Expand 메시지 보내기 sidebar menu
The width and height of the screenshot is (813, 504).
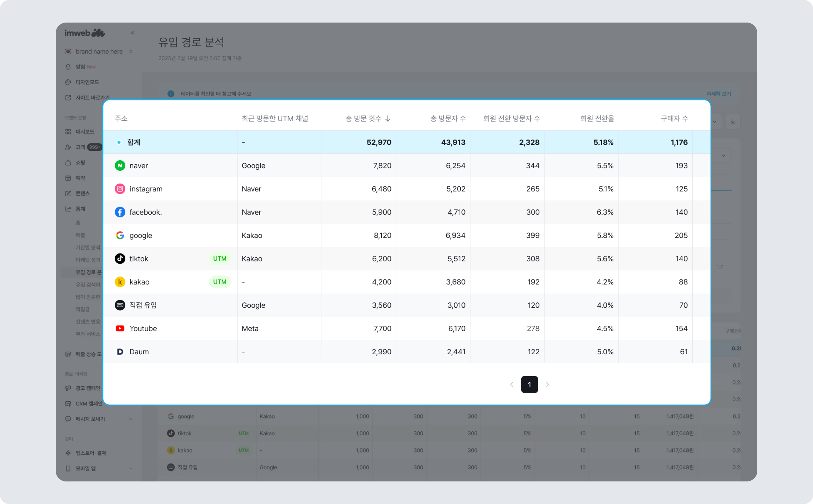tap(131, 419)
